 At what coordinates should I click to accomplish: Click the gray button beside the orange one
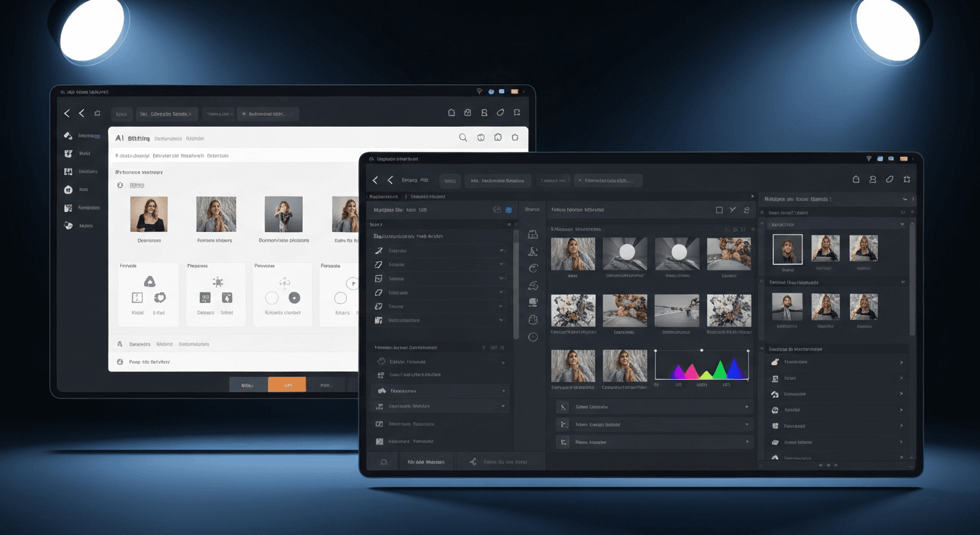248,384
